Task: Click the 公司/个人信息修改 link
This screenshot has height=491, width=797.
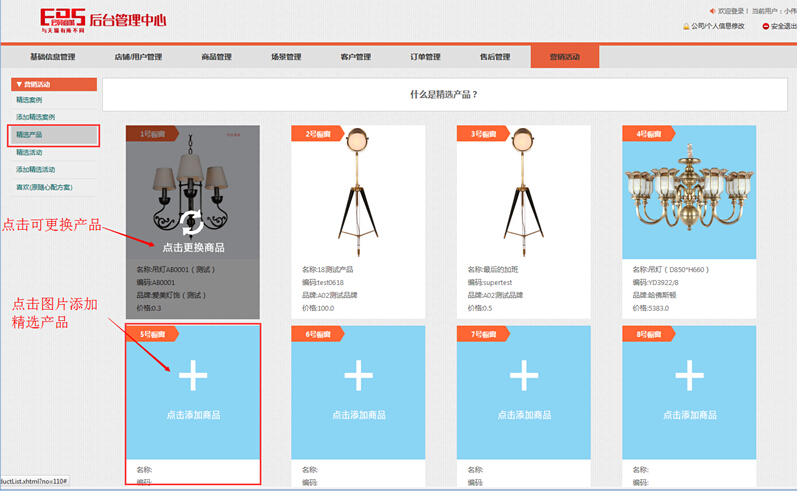Action: [x=718, y=26]
